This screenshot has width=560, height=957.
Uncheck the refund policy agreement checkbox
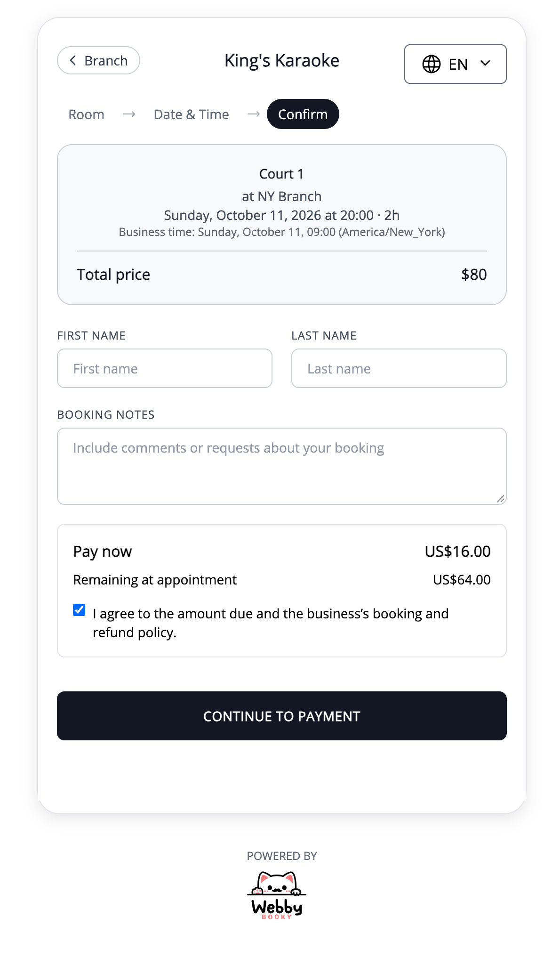point(79,610)
